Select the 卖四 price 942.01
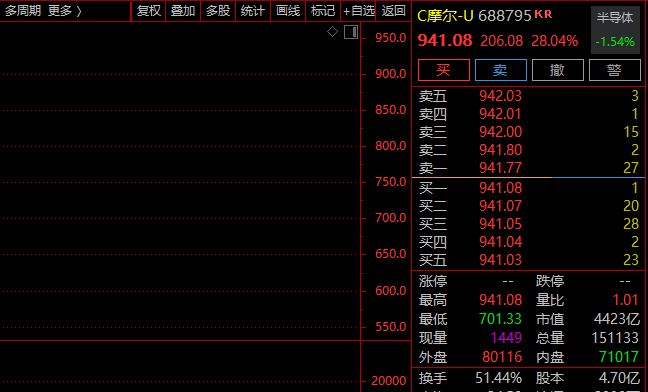The height and width of the screenshot is (392, 648). 500,114
